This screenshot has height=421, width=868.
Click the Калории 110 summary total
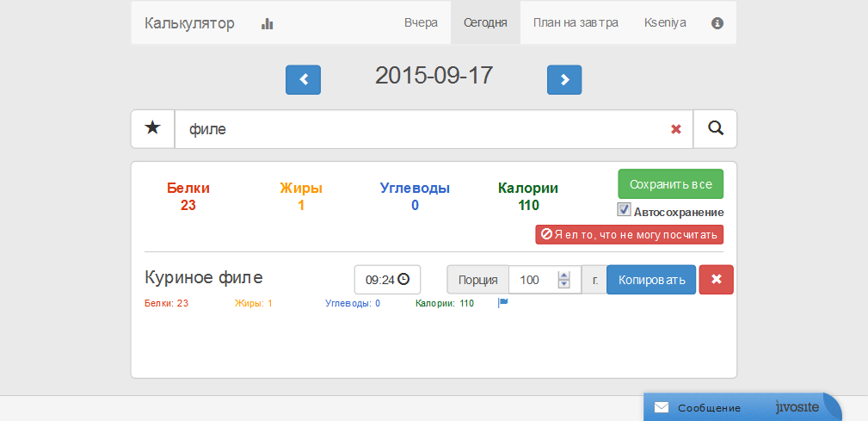point(528,196)
